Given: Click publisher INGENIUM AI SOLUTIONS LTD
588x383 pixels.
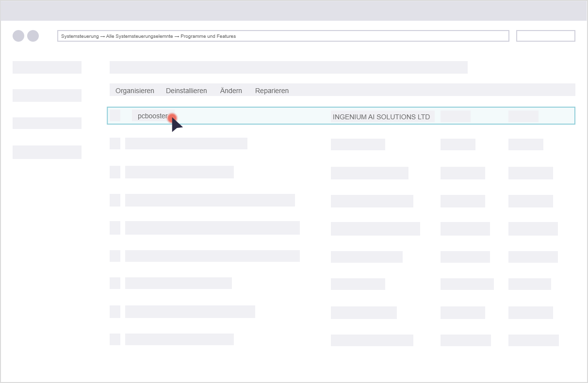Looking at the screenshot, I should [381, 117].
